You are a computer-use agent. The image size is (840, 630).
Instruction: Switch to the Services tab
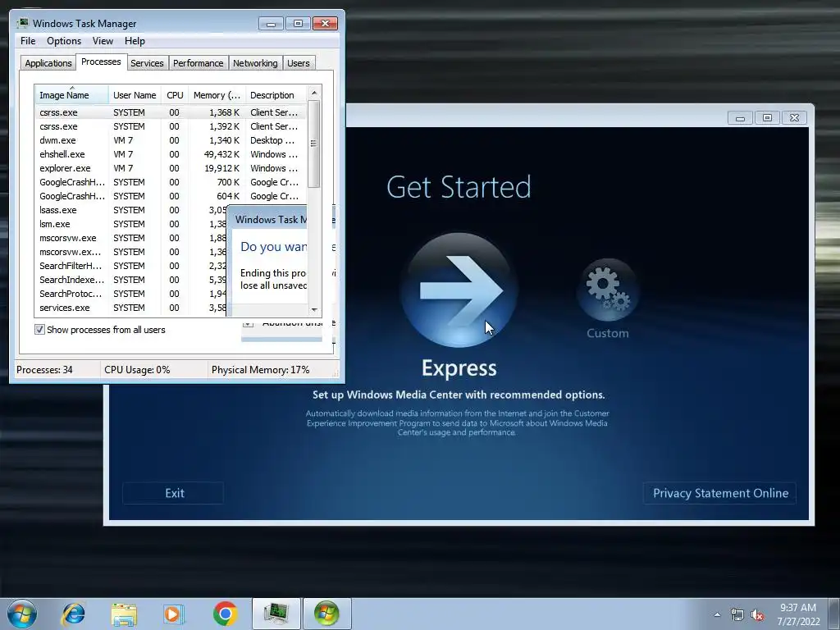tap(147, 63)
